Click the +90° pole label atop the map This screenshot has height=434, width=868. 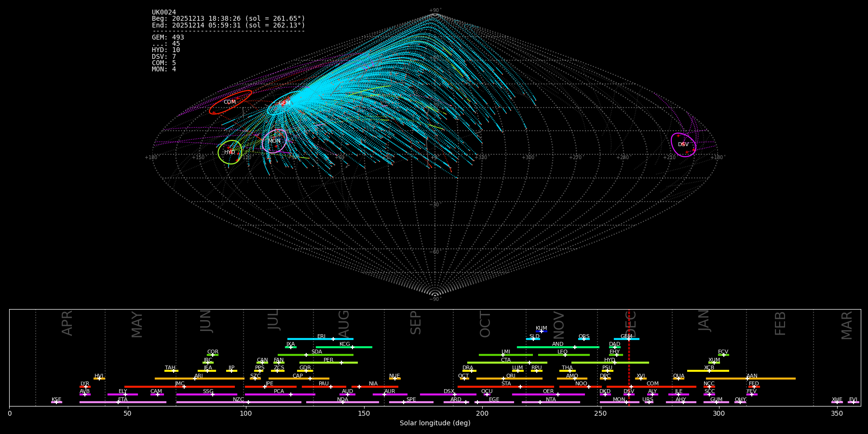[x=435, y=11]
